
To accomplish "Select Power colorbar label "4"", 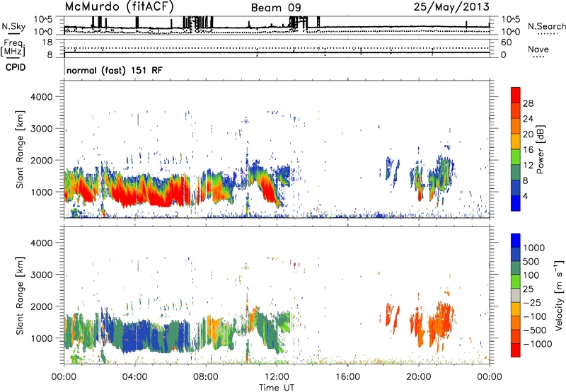I will (525, 197).
